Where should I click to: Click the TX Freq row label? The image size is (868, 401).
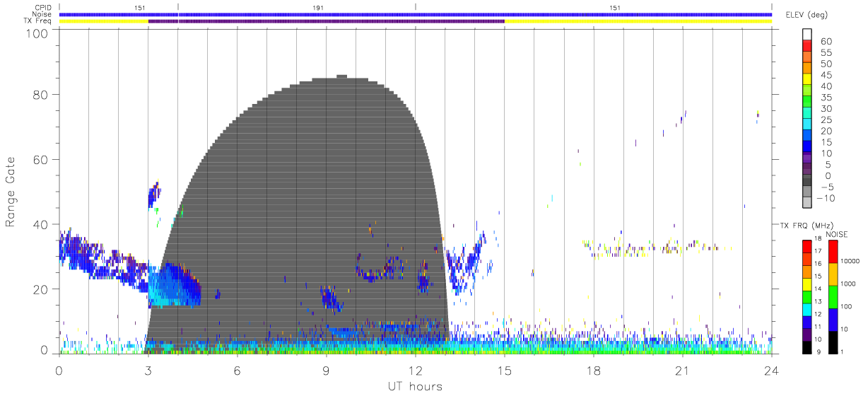[37, 21]
